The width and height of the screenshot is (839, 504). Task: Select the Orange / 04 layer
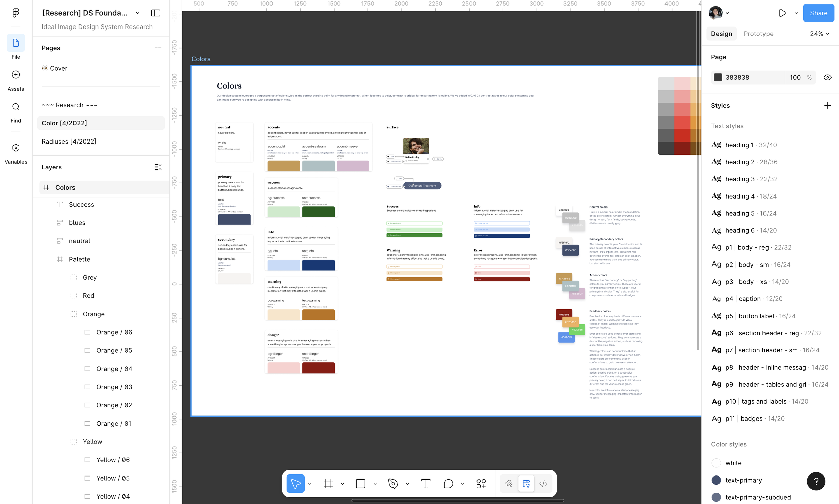tap(114, 369)
